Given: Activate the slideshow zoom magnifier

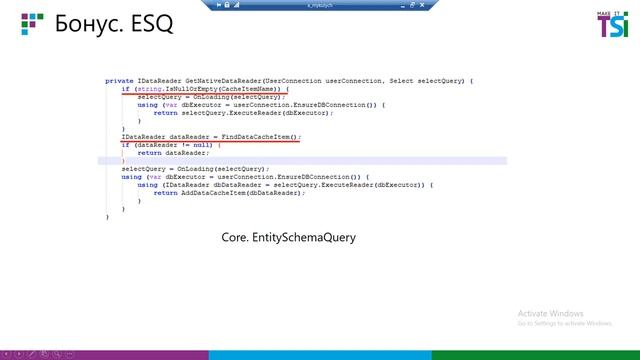Looking at the screenshot, I should point(57,354).
